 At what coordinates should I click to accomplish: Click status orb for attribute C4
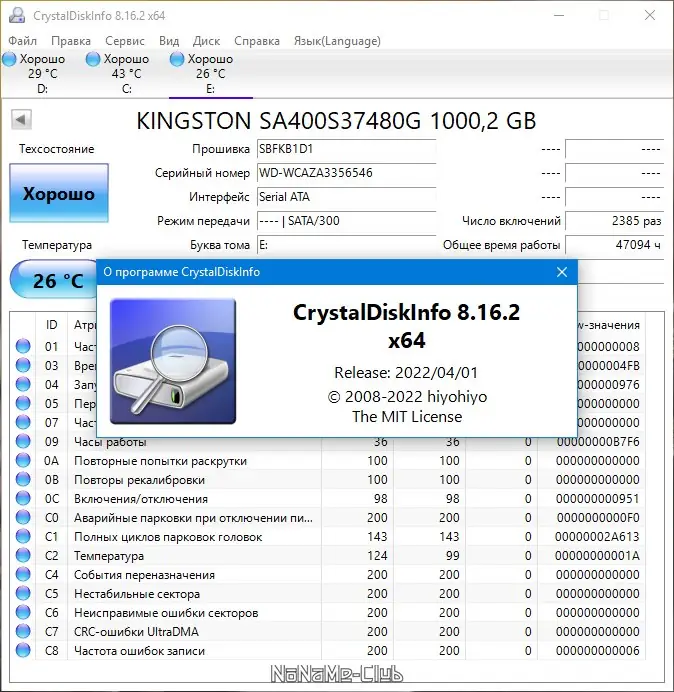(23, 574)
